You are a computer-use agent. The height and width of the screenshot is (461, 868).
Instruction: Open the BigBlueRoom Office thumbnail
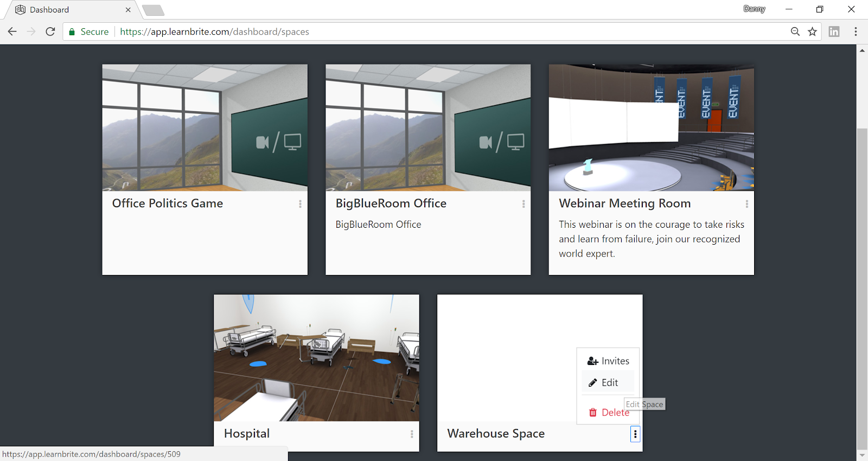tap(428, 127)
